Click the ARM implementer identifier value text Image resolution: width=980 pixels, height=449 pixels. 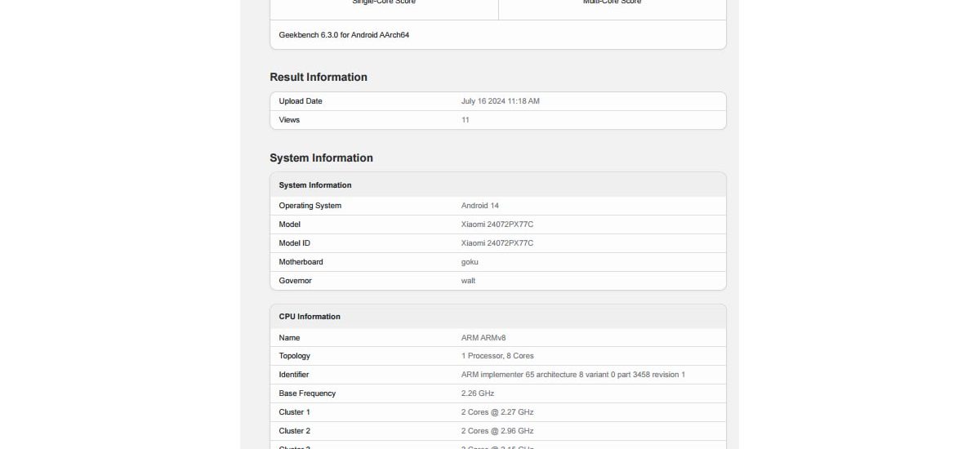[572, 375]
